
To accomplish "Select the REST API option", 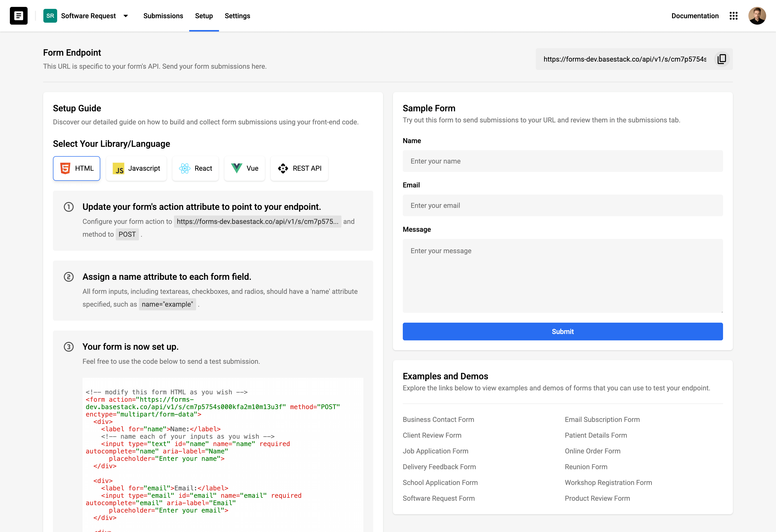I will [299, 168].
